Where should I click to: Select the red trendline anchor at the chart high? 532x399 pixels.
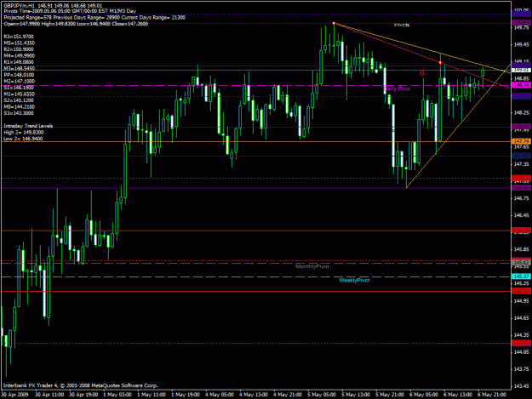334,23
